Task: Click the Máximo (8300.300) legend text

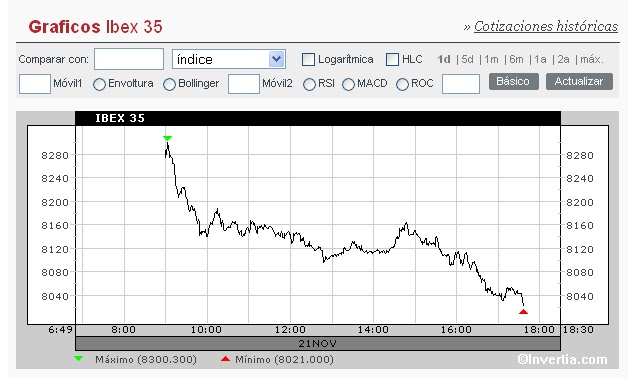Action: [x=146, y=360]
